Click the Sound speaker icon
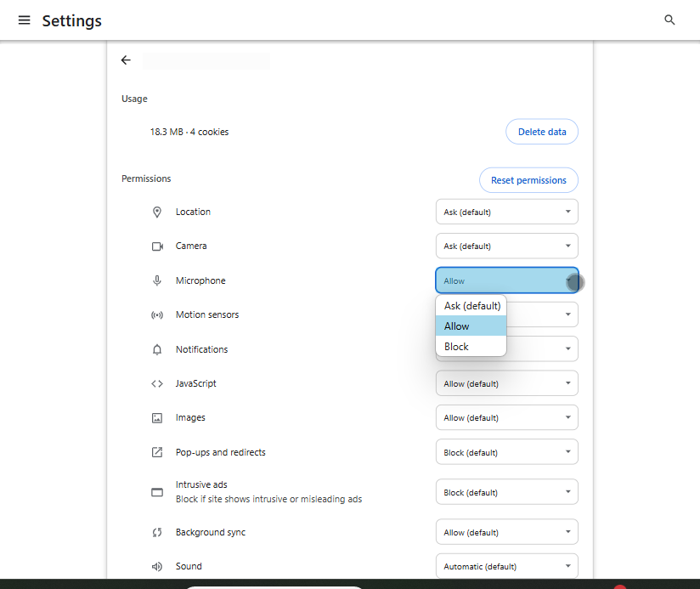The height and width of the screenshot is (589, 700). point(157,566)
